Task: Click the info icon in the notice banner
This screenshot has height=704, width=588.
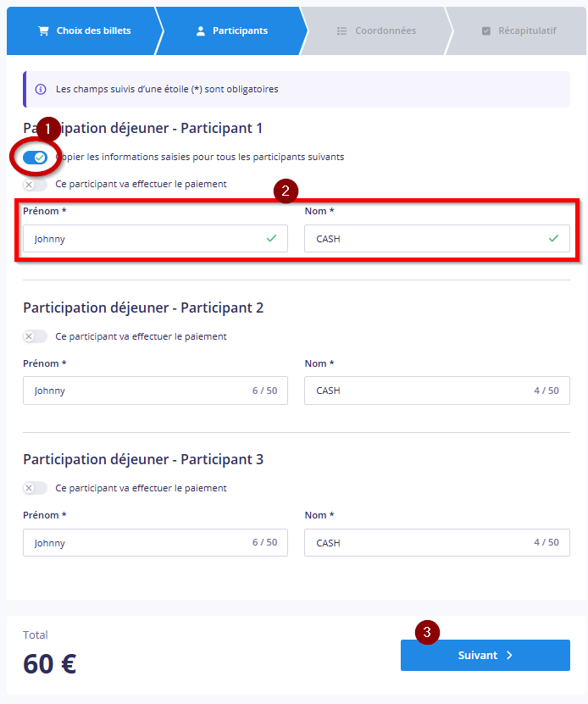Action: [41, 89]
